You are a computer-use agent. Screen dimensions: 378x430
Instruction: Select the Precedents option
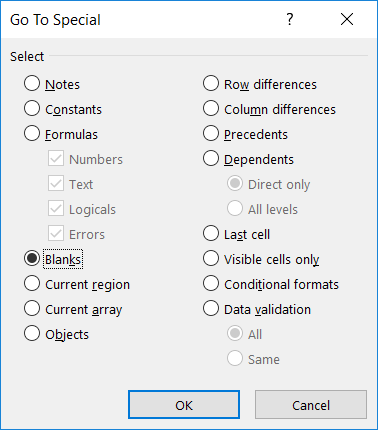coord(211,134)
